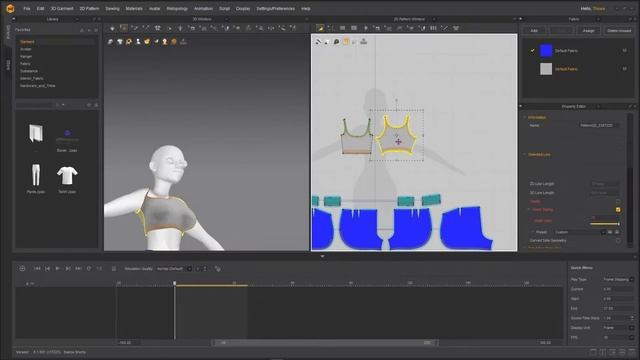Screen dimensions: 640x360
Task: Click the avatar head render icon
Action: [165, 42]
